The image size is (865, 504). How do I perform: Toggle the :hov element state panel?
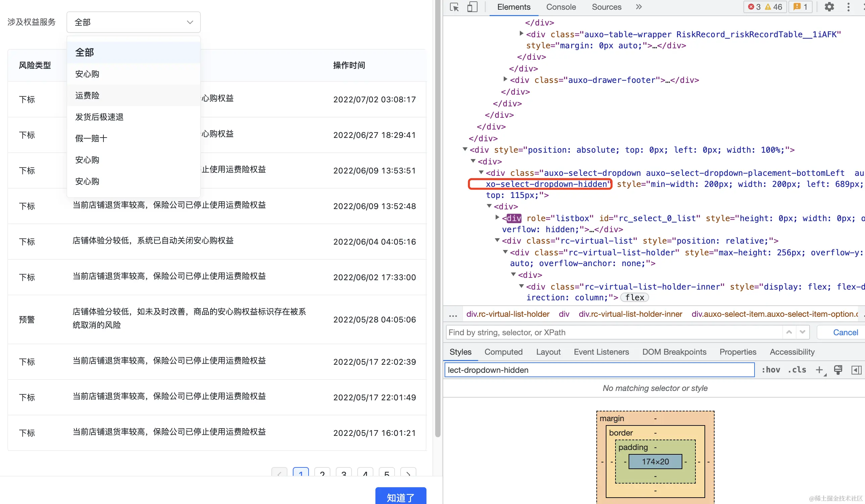(771, 370)
